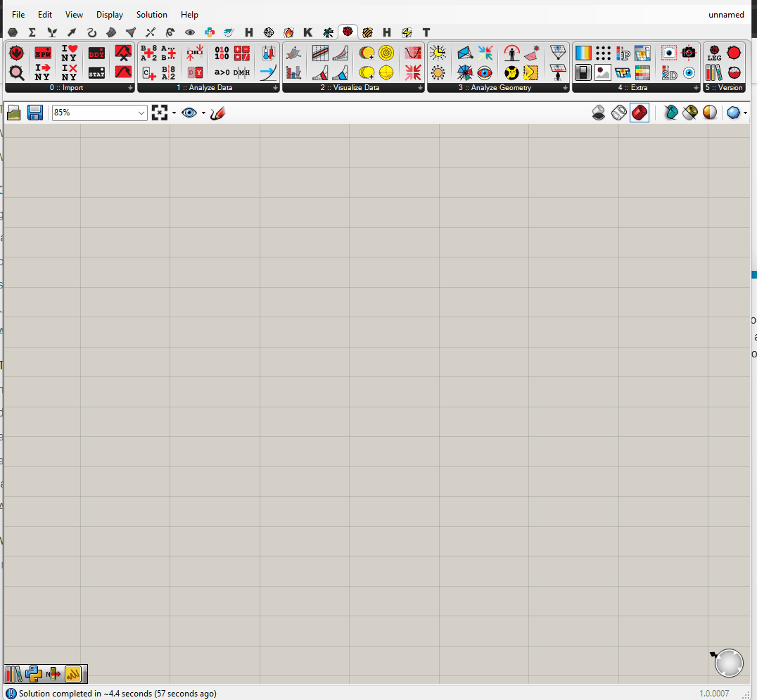Click the gradient color legend icon
This screenshot has width=757, height=700.
583,53
